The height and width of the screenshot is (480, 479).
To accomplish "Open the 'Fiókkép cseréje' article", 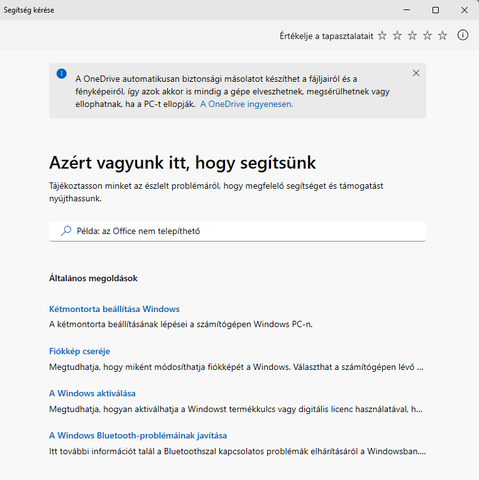I will coord(79,351).
